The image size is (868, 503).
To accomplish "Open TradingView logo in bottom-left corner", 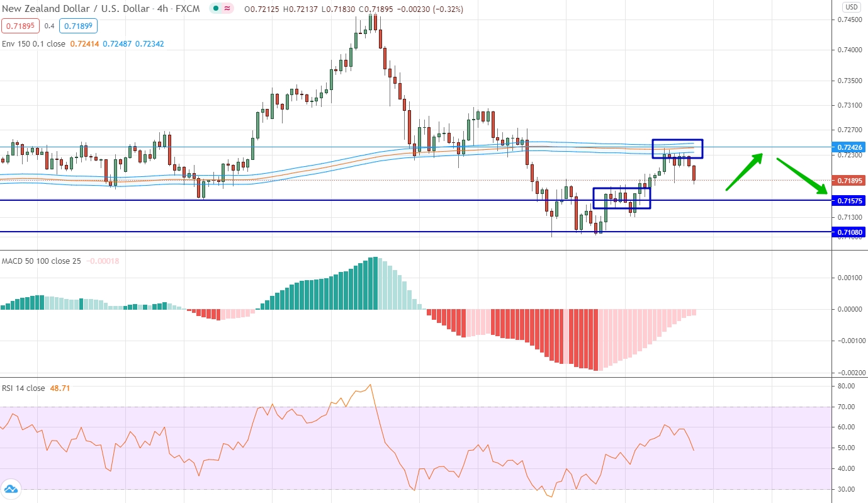I will click(11, 489).
